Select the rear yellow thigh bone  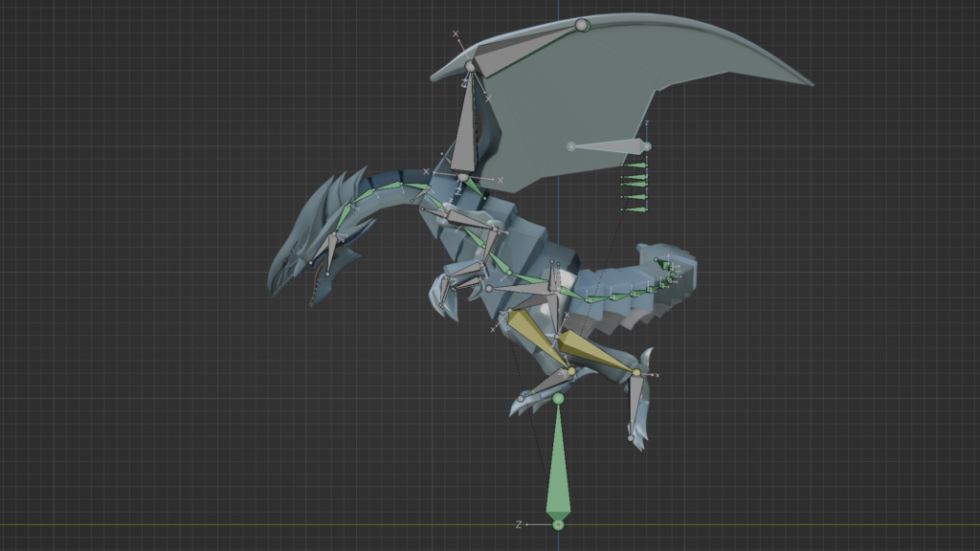pos(594,350)
